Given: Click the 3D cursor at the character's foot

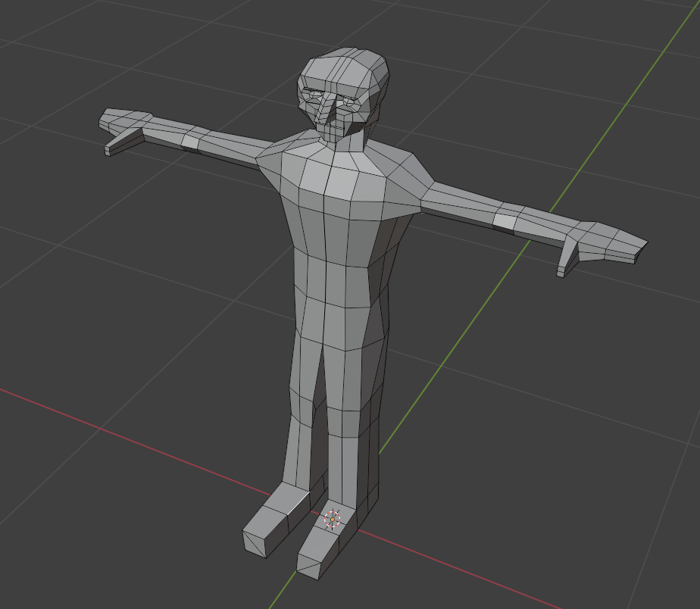Looking at the screenshot, I should tap(332, 520).
